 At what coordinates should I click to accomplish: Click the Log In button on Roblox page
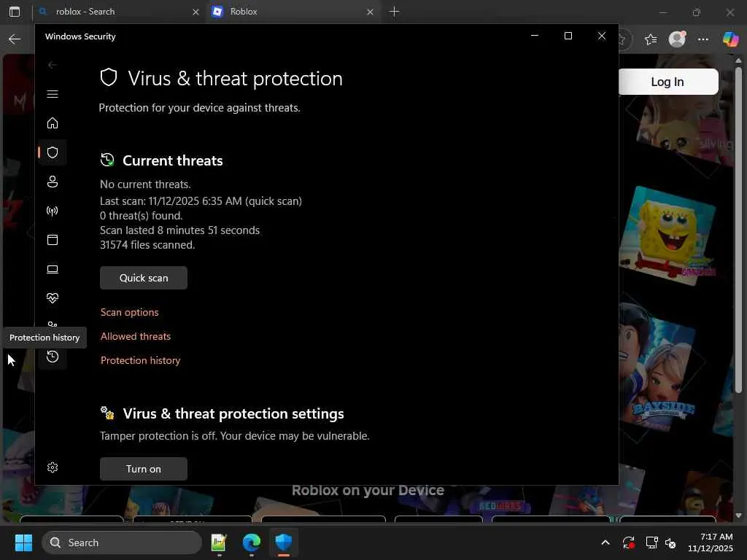click(x=668, y=82)
